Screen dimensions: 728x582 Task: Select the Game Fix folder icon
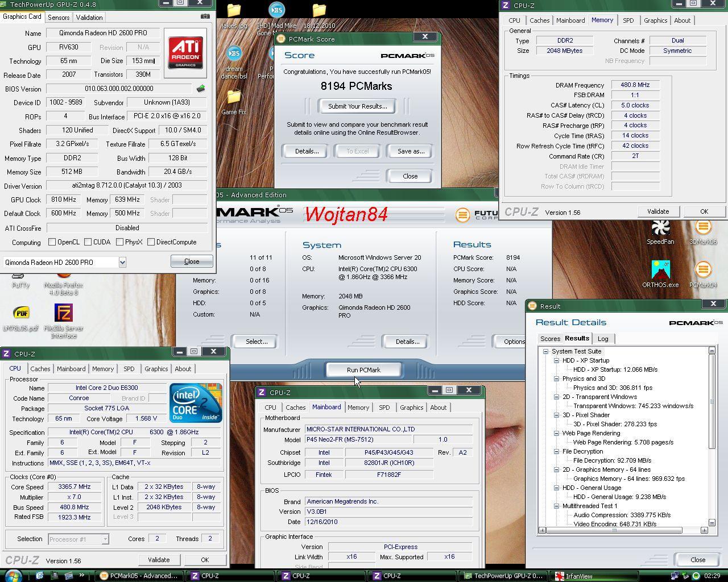point(234,102)
